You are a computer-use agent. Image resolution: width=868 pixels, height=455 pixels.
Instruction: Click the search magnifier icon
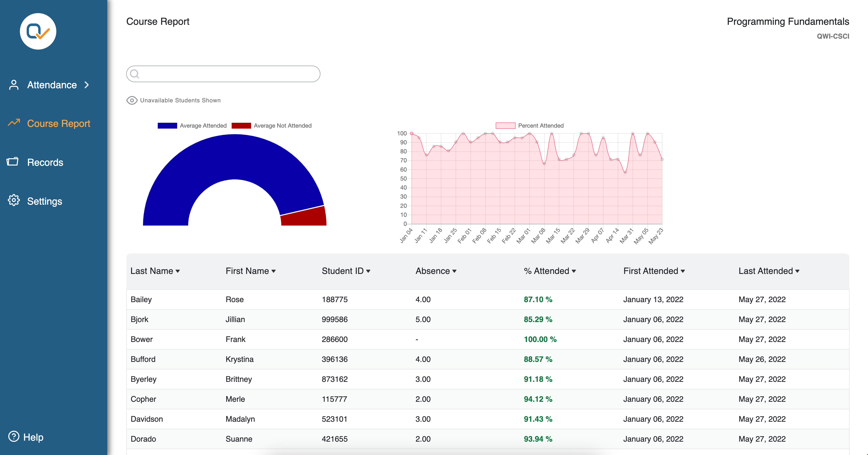(x=134, y=74)
